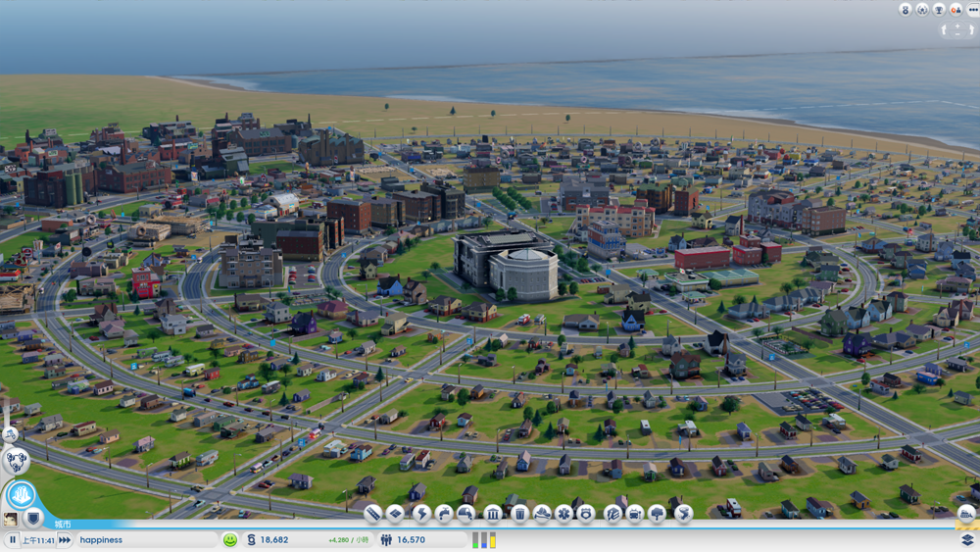
Task: Open the achievements medal icon
Action: click(905, 9)
